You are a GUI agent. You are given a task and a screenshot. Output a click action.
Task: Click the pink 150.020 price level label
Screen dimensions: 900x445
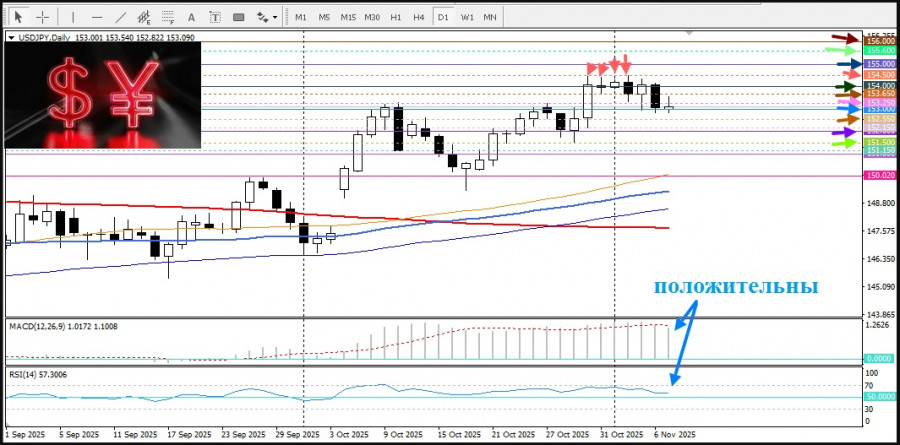pyautogui.click(x=880, y=176)
